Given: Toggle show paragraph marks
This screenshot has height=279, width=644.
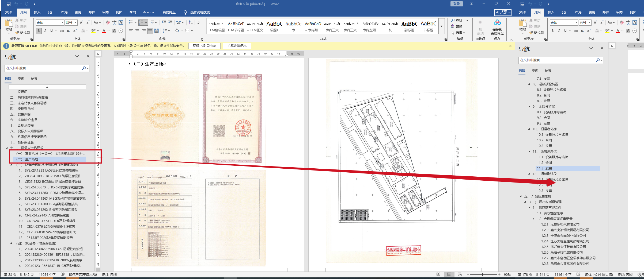Looking at the screenshot, I should pyautogui.click(x=199, y=23).
